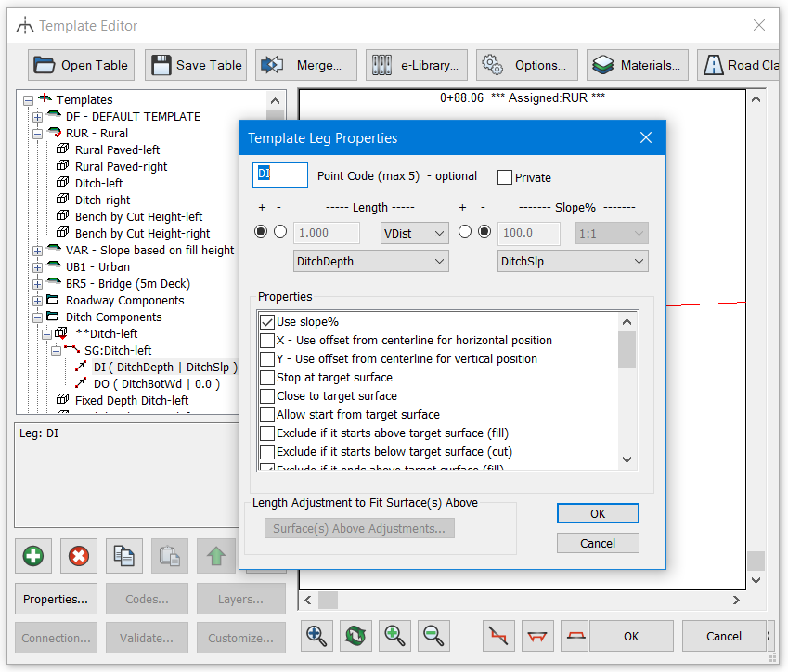Screen dimensions: 788x672
Task: Collapse the Ditch Components folder
Action: [x=37, y=317]
